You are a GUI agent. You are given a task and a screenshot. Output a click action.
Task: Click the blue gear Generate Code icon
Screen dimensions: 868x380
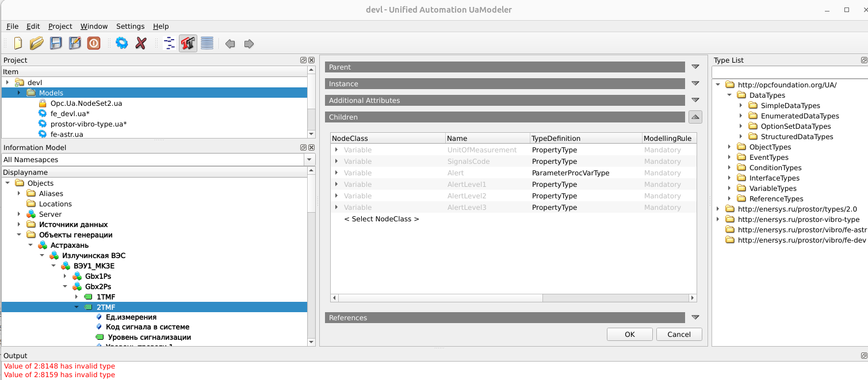[122, 44]
